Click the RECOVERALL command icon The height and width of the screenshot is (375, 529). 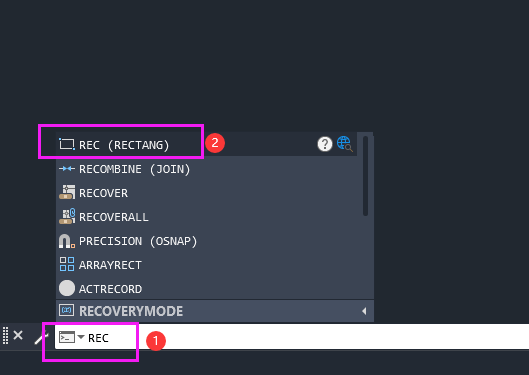pyautogui.click(x=67, y=216)
